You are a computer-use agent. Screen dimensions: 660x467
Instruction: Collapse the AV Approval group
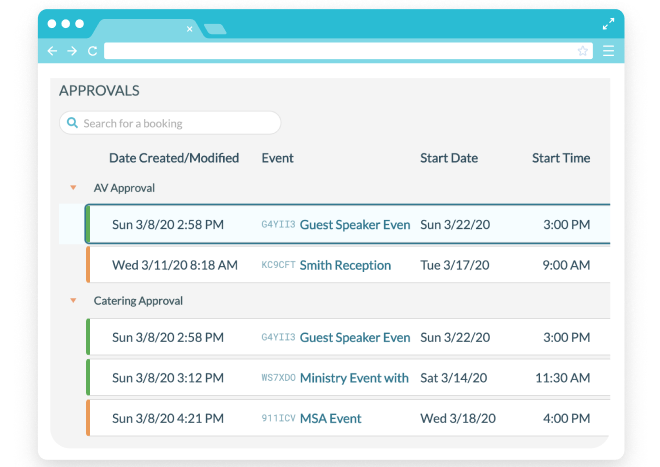coord(72,188)
